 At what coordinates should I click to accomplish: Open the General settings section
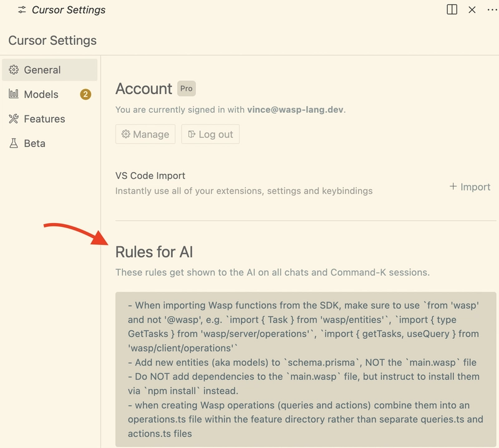point(50,70)
